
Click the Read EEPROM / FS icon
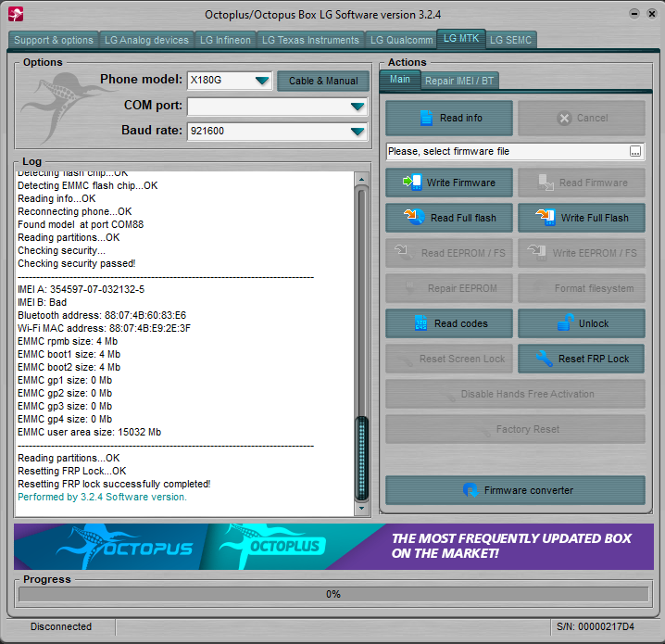402,251
